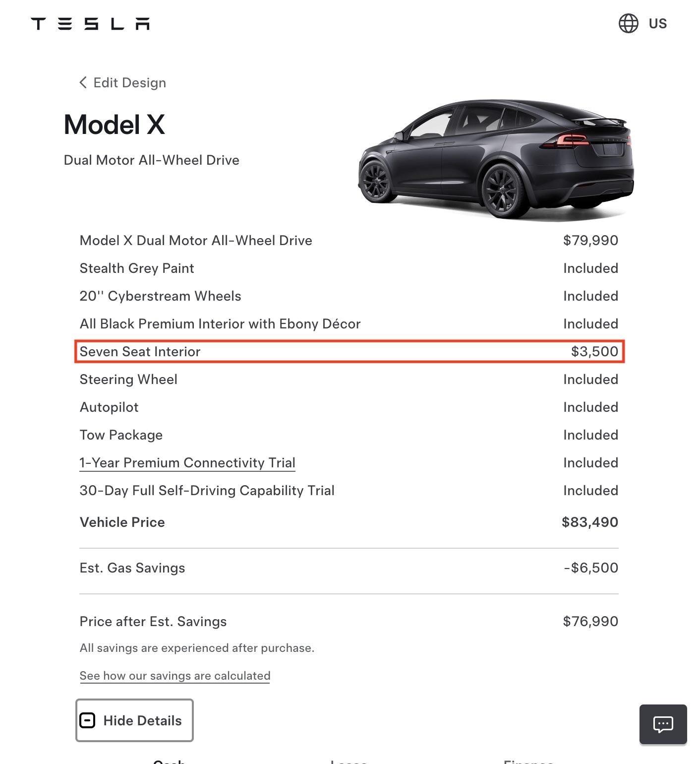This screenshot has height=764, width=700.
Task: Click the 20'' Cyberstream Wheels item
Action: point(160,296)
